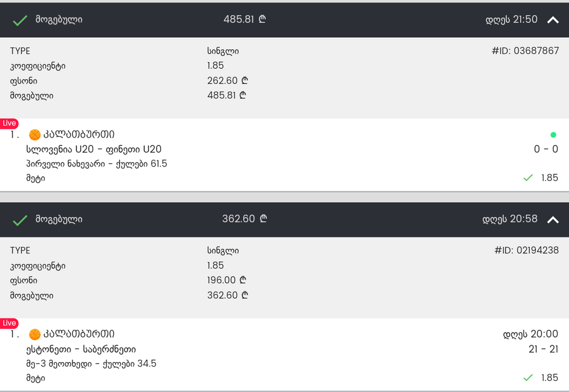Select the 21 - 21 score
Image resolution: width=569 pixels, height=392 pixels.
(x=543, y=349)
